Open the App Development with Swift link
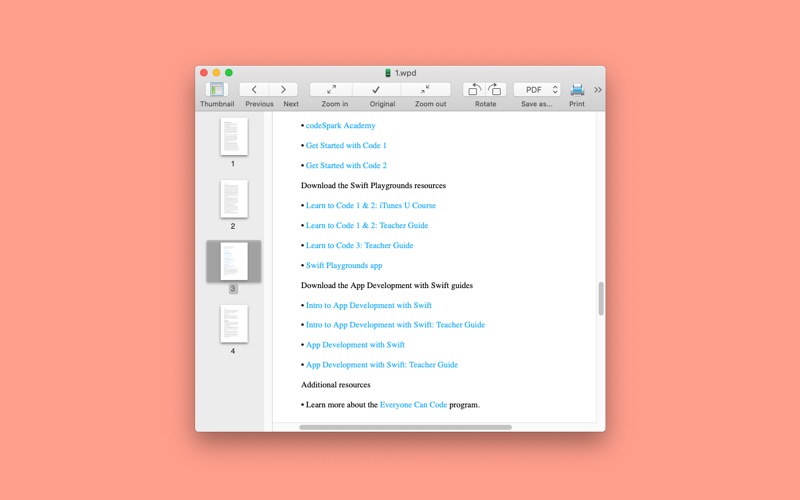The height and width of the screenshot is (500, 800). (x=355, y=345)
